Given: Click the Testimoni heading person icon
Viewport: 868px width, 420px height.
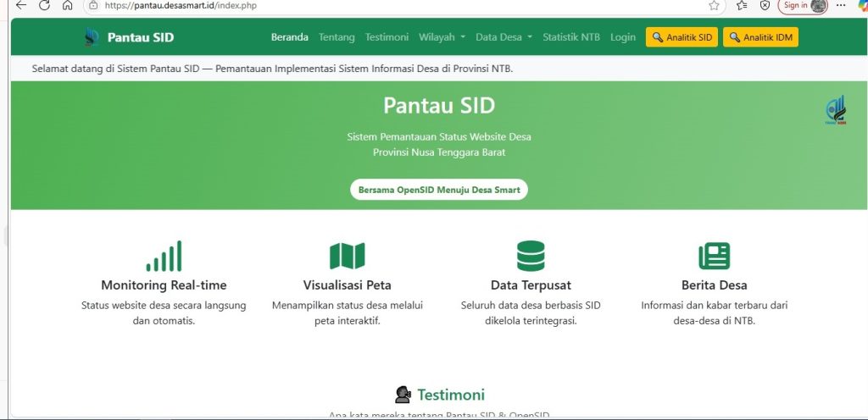Looking at the screenshot, I should pyautogui.click(x=403, y=395).
